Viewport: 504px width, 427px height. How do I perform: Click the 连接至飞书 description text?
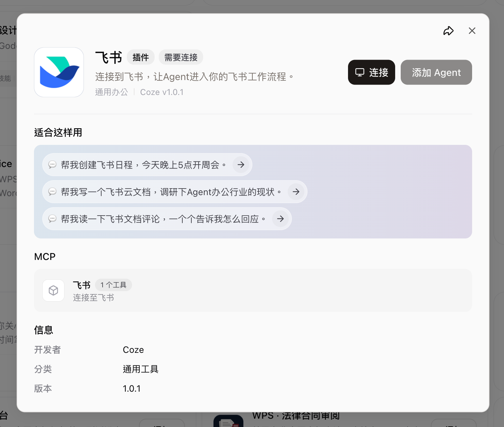[x=94, y=298]
